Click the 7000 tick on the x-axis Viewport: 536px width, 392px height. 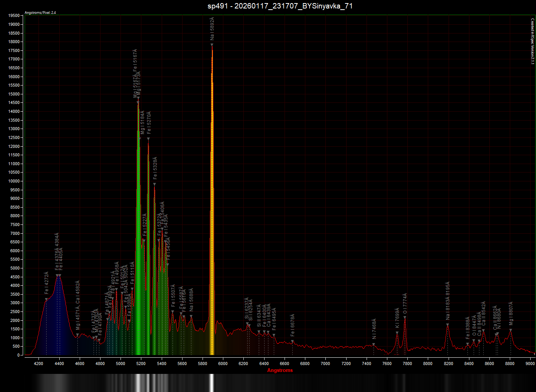pos(325,364)
